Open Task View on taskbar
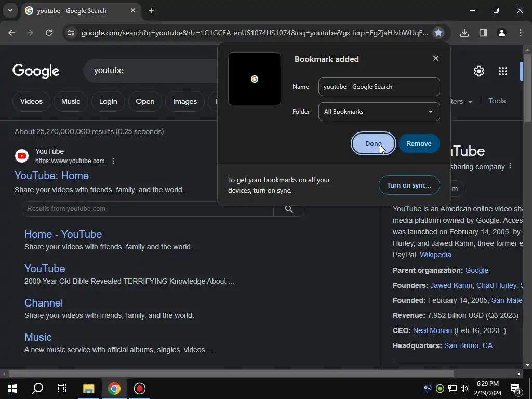Image resolution: width=532 pixels, height=399 pixels. point(62,388)
